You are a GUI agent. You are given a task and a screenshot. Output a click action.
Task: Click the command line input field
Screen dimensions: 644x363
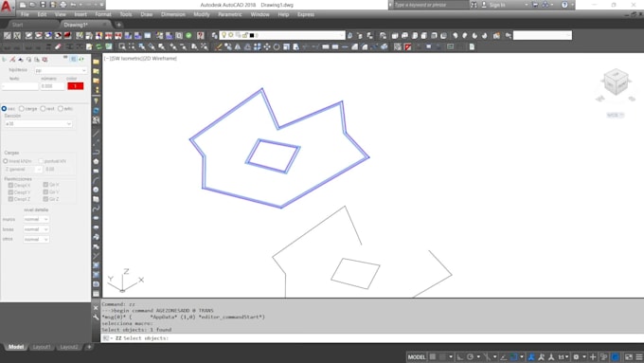pyautogui.click(x=369, y=338)
